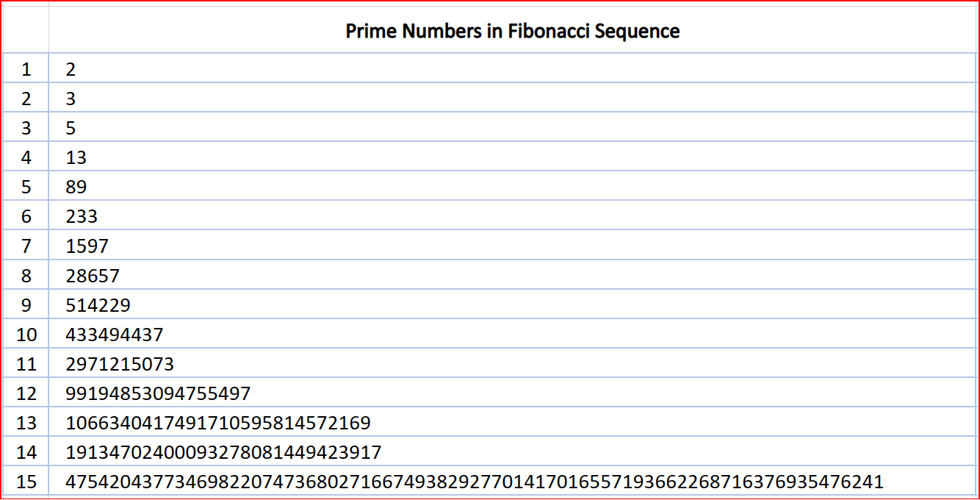The image size is (980, 500).
Task: Click row number 12 index cell
Action: (x=26, y=393)
